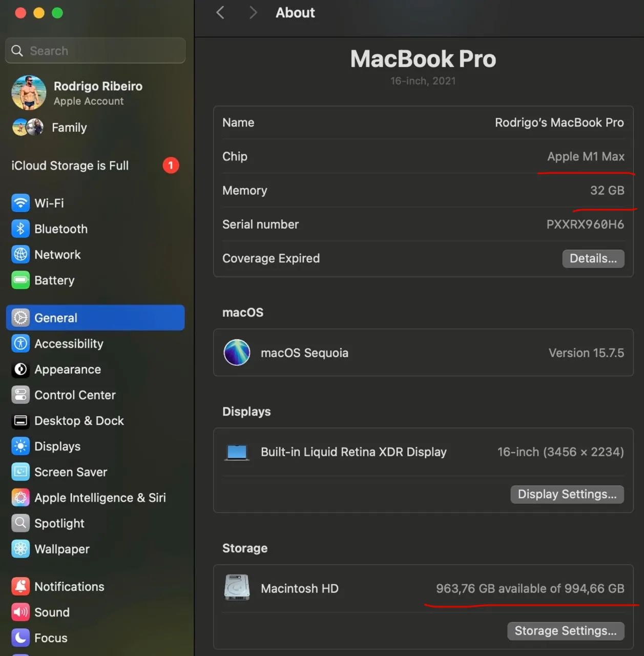
Task: Open the Battery icon
Action: point(20,280)
